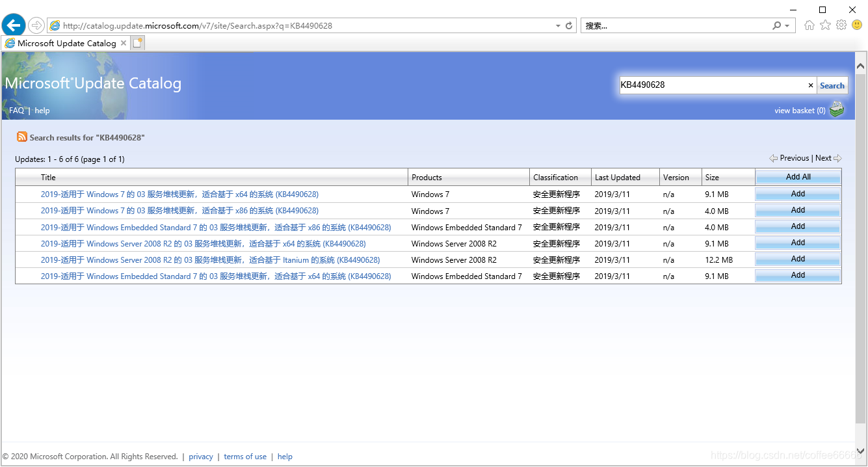Open the privacy link in footer
Screen dimensions: 868x467
click(201, 457)
